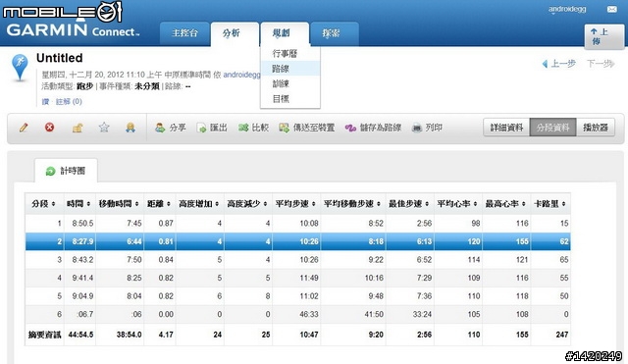The image size is (628, 364).
Task: Open androidegg username dropdown at top
Action: (567, 9)
